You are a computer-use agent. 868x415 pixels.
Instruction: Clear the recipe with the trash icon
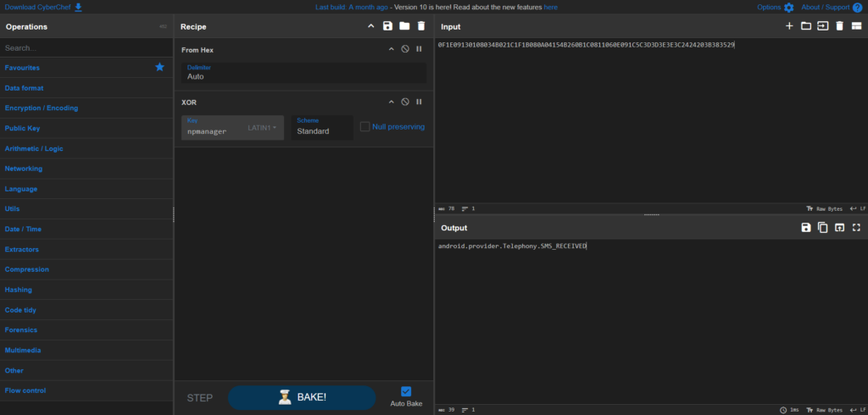point(420,26)
